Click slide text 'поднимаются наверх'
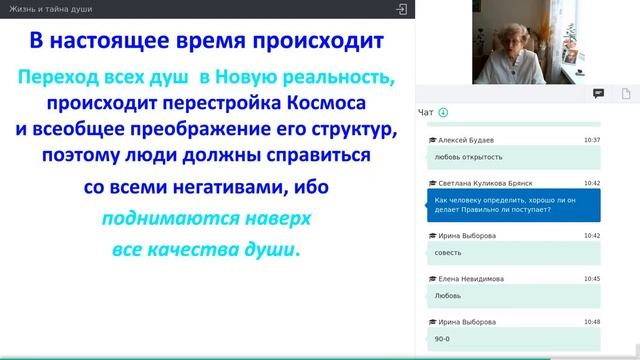The image size is (640, 360). click(206, 218)
